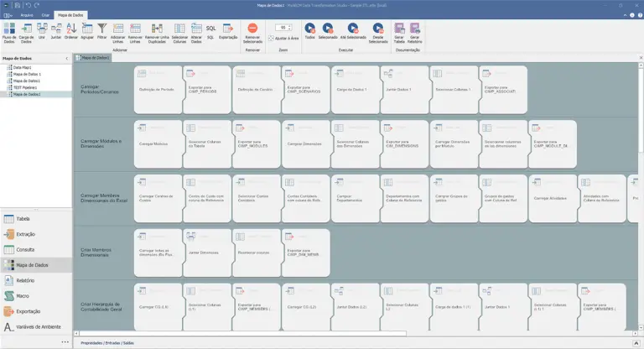Click the Ajustar à Área button
This screenshot has width=644, height=349.
coord(283,39)
